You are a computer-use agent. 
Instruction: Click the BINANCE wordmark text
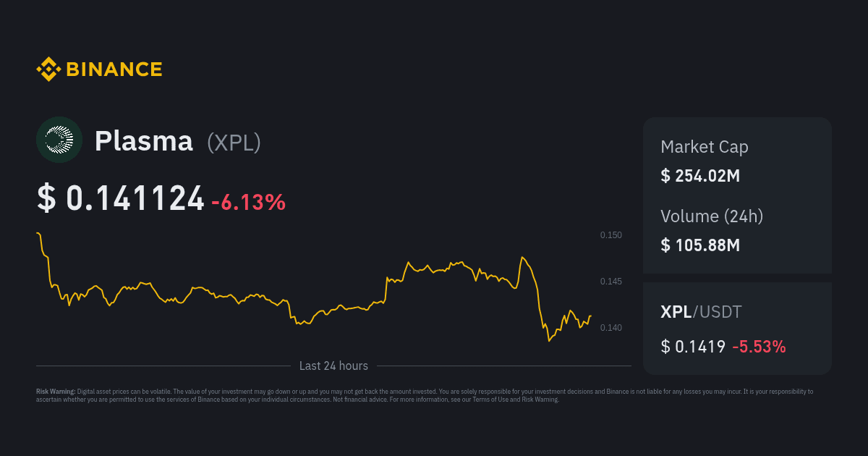tap(114, 69)
